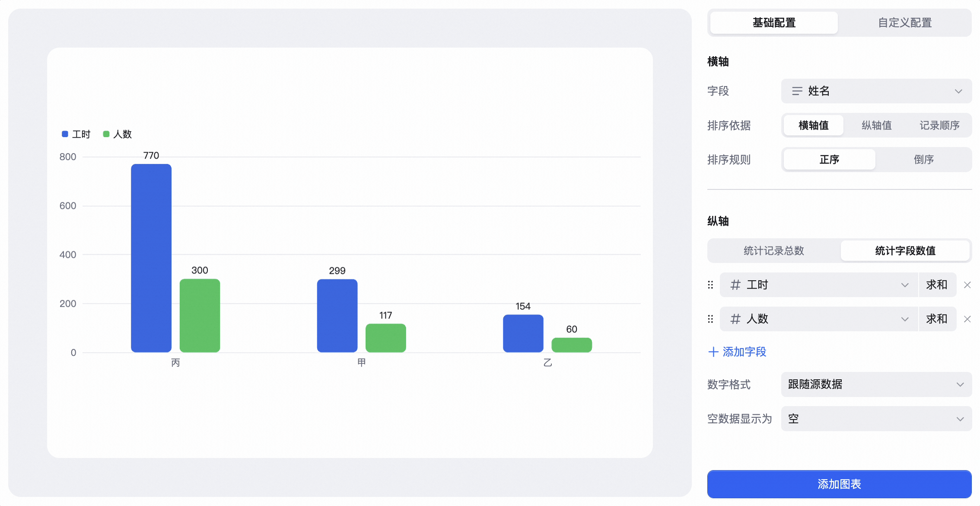Viewport: 980px width, 506px height.
Task: Click the hash icon in 人数 field
Action: coord(735,319)
